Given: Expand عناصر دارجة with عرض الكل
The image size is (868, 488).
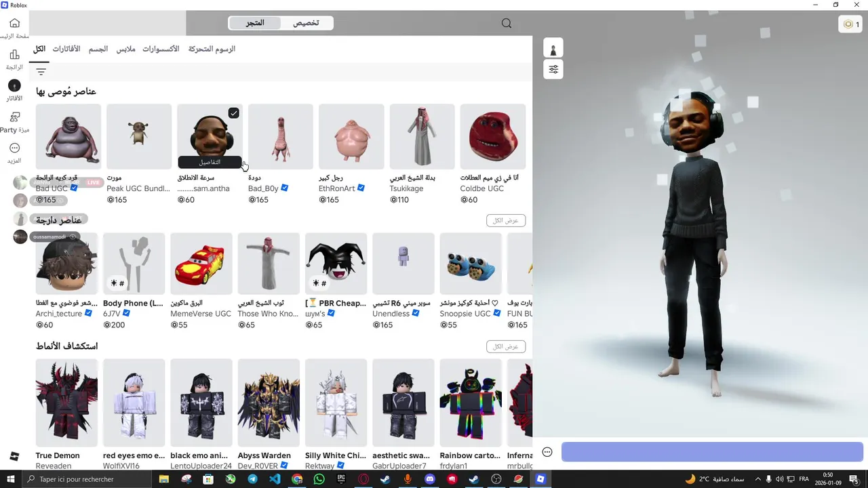Looking at the screenshot, I should pos(506,220).
